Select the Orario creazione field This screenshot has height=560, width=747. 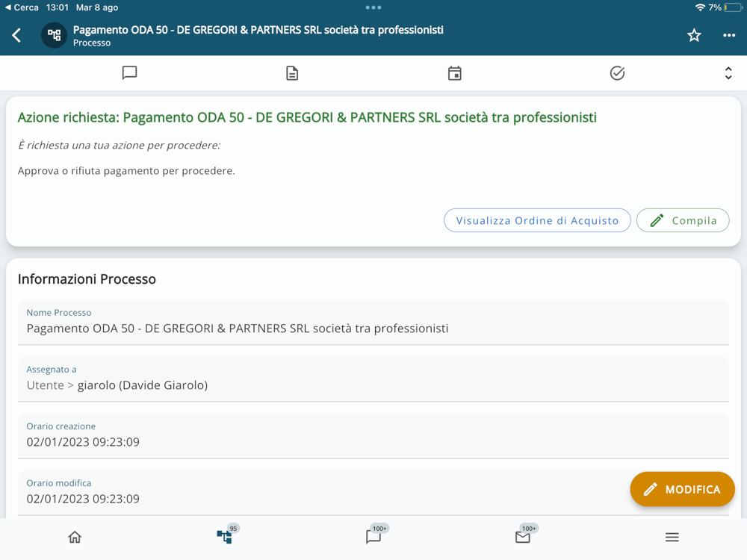coord(373,436)
